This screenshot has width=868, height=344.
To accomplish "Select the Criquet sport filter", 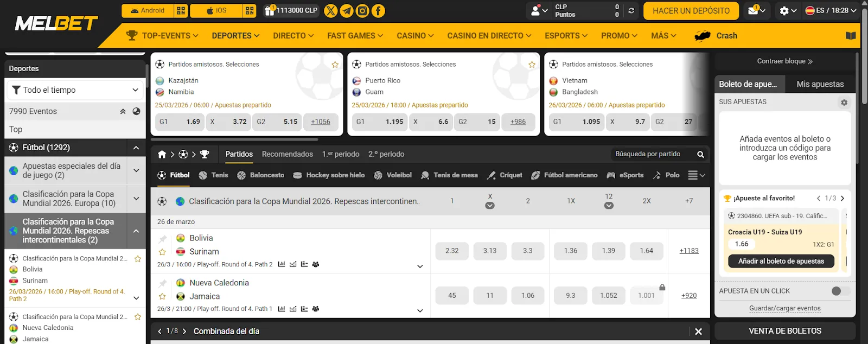I will 505,175.
